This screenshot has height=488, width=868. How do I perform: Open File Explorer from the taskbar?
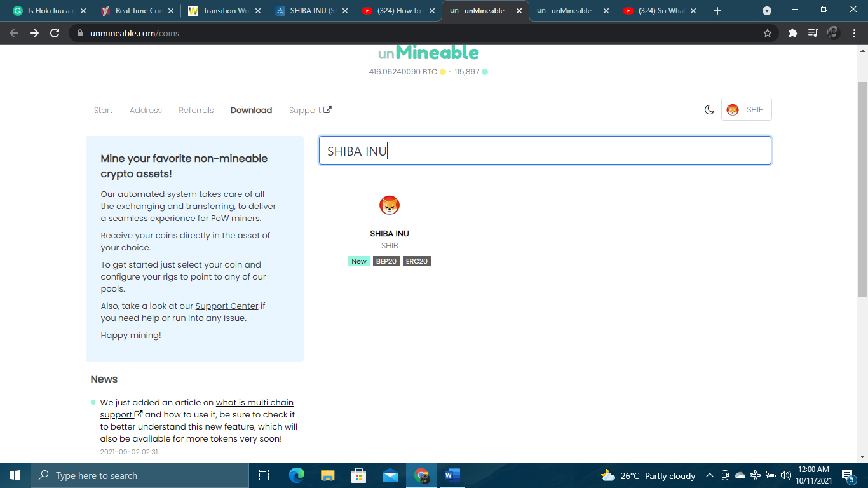click(x=327, y=475)
